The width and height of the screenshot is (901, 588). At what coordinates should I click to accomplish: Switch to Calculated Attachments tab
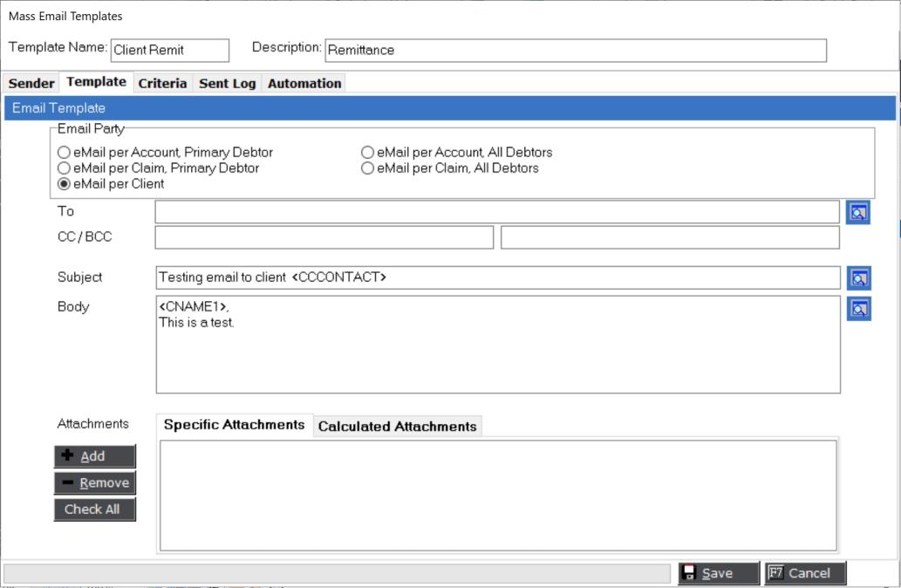[397, 427]
